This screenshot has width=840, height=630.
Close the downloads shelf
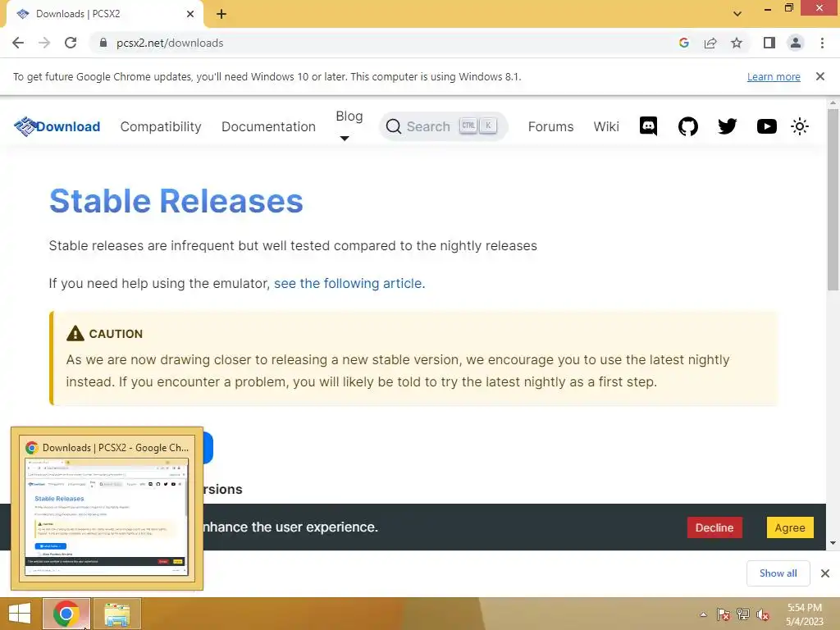825,573
